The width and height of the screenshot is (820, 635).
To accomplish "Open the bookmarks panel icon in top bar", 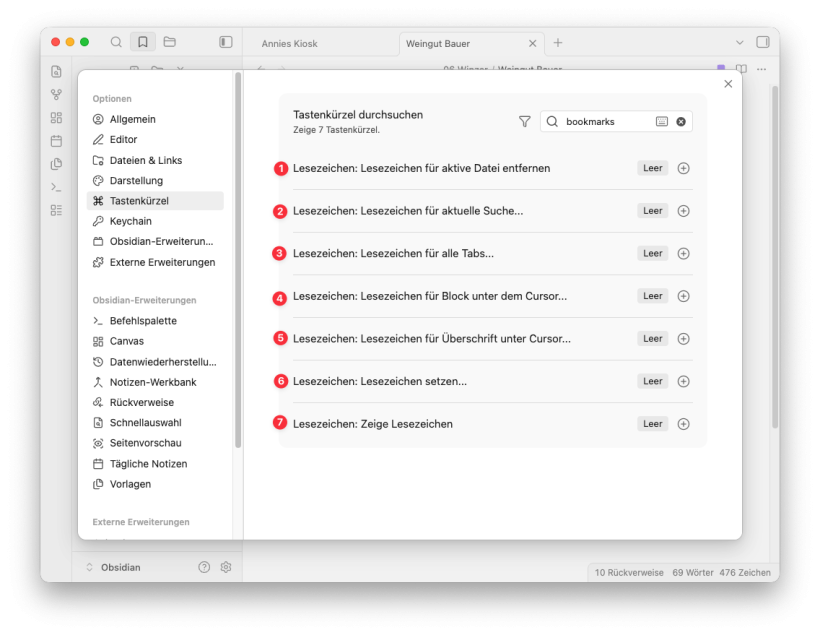I will point(143,42).
